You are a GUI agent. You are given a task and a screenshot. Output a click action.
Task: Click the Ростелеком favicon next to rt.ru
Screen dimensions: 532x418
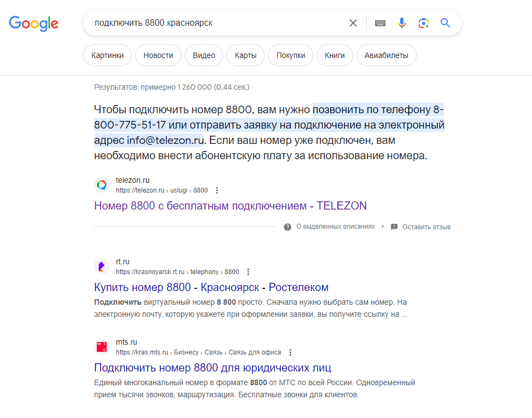click(101, 266)
